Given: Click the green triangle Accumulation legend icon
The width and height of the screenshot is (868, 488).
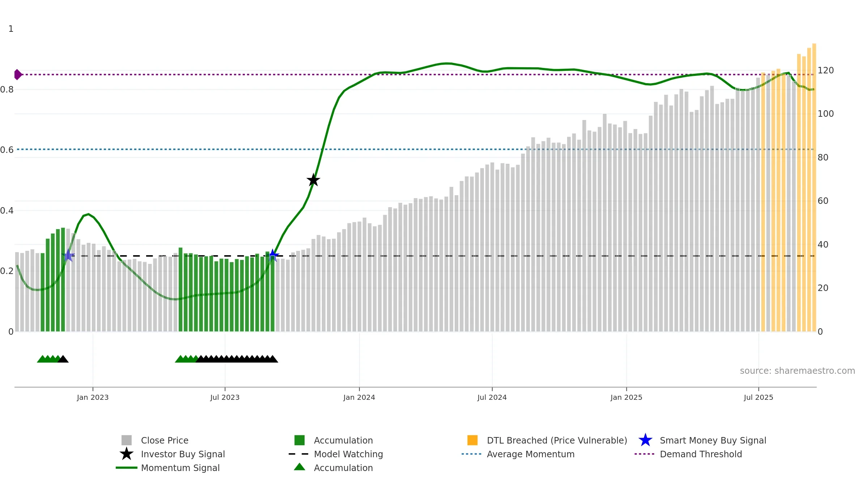Looking at the screenshot, I should click(299, 467).
